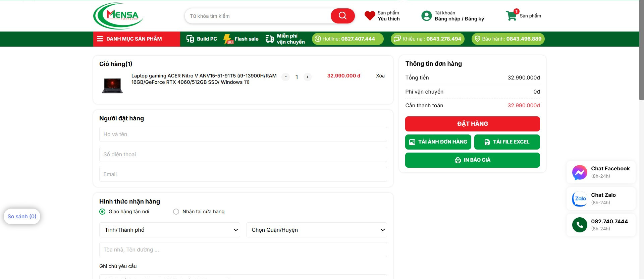Click the Facebook Messenger icon
The image size is (644, 279).
tap(579, 172)
